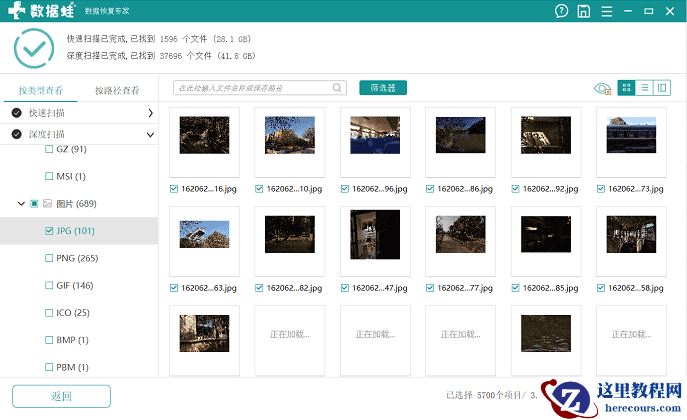Click 深度扫描 round check icon

(x=17, y=134)
